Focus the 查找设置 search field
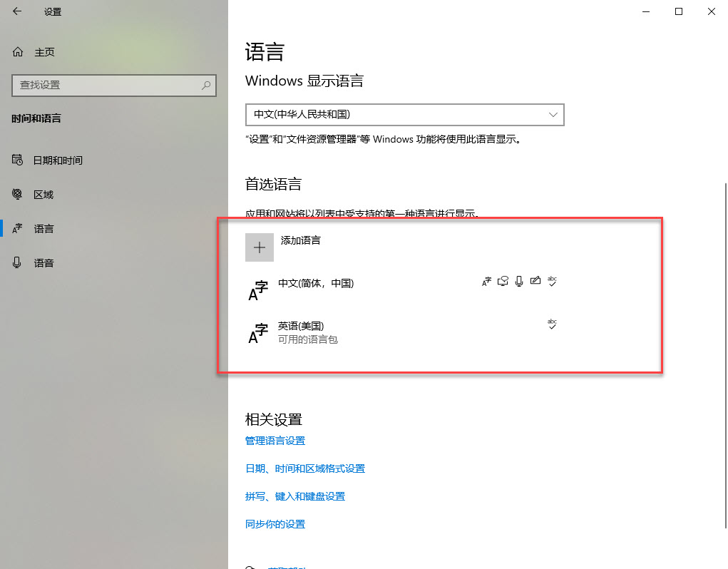 (x=114, y=86)
